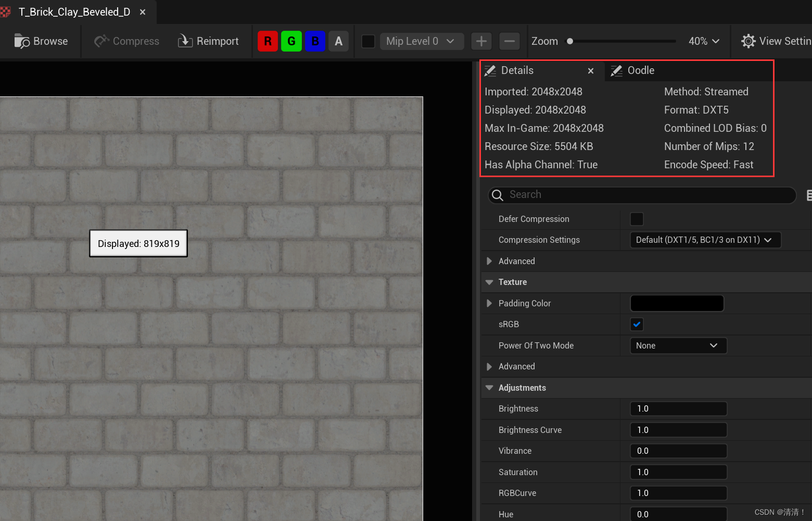Open the Power Of Two Mode dropdown
The width and height of the screenshot is (812, 521).
click(x=678, y=345)
